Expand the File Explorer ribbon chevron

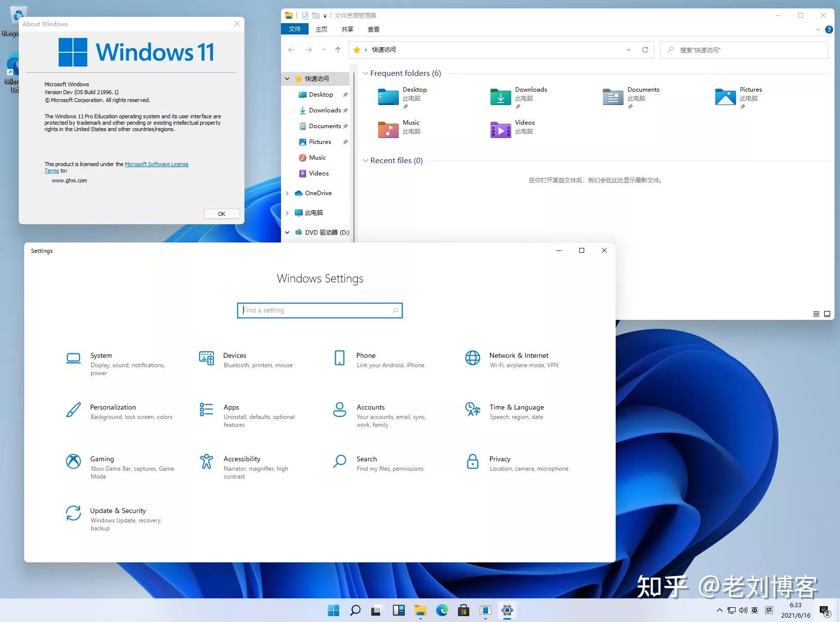click(x=818, y=30)
